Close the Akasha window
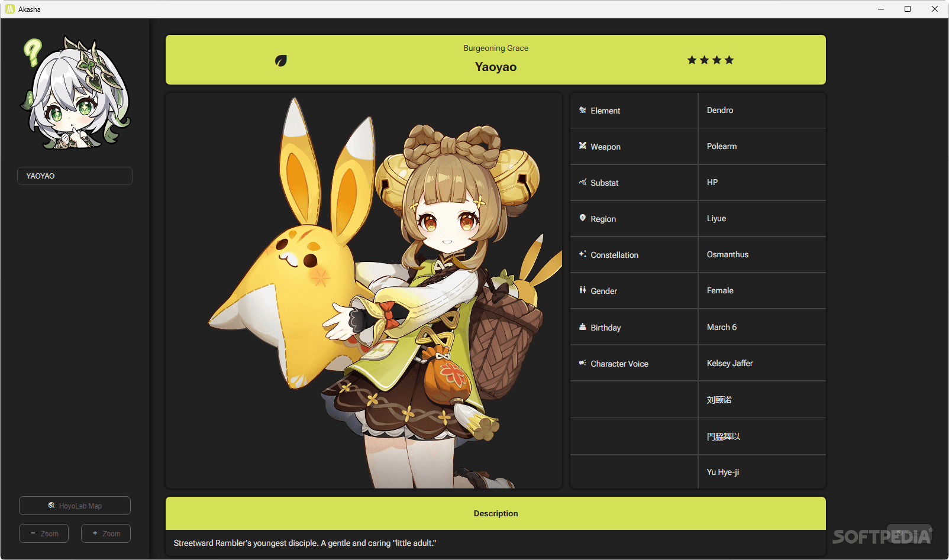Viewport: 949px width, 560px height. pyautogui.click(x=935, y=9)
